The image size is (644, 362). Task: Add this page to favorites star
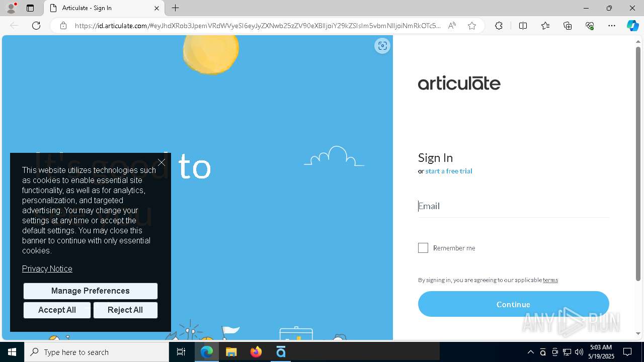(x=472, y=26)
